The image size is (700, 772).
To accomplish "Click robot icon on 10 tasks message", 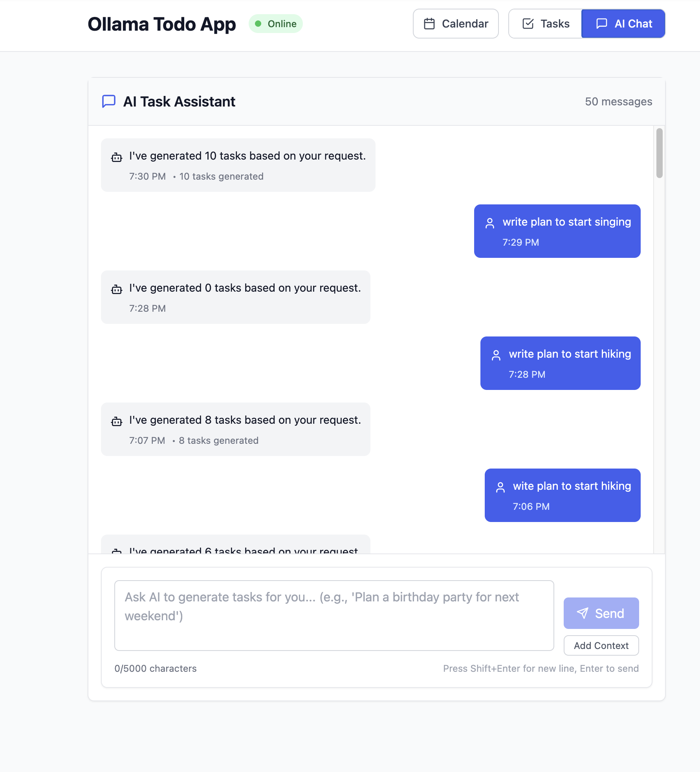I will pos(117,157).
